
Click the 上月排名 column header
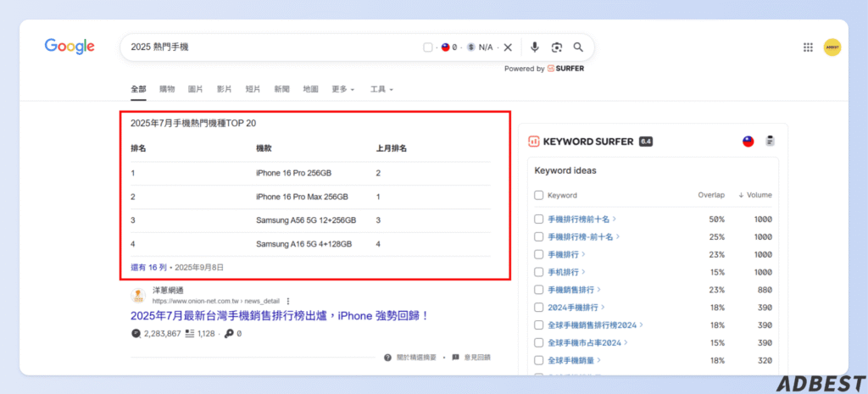coord(392,149)
